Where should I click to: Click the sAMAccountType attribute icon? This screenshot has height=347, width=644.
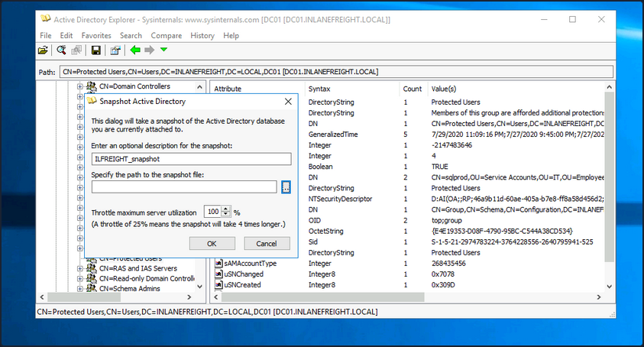218,264
